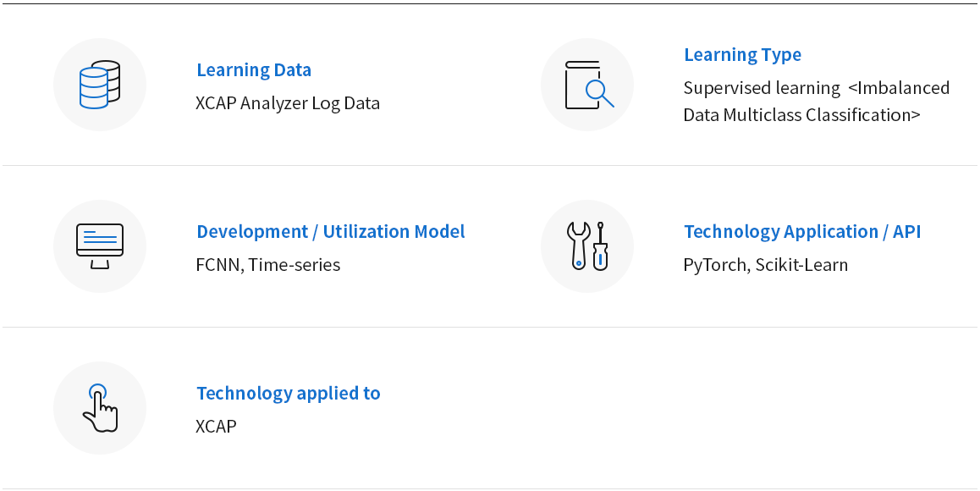The height and width of the screenshot is (491, 980).
Task: Click the pointing hand tap icon
Action: tap(100, 408)
